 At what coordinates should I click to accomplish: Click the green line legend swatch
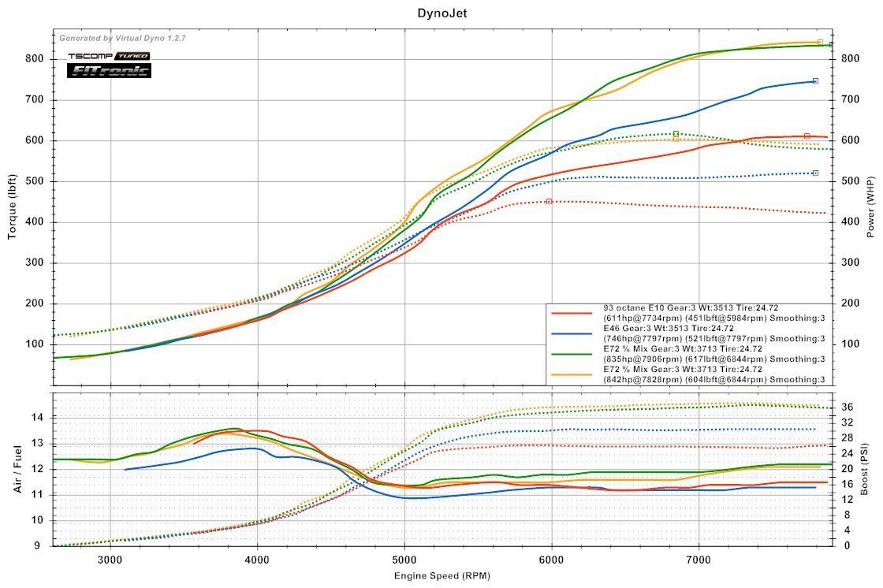pyautogui.click(x=572, y=354)
